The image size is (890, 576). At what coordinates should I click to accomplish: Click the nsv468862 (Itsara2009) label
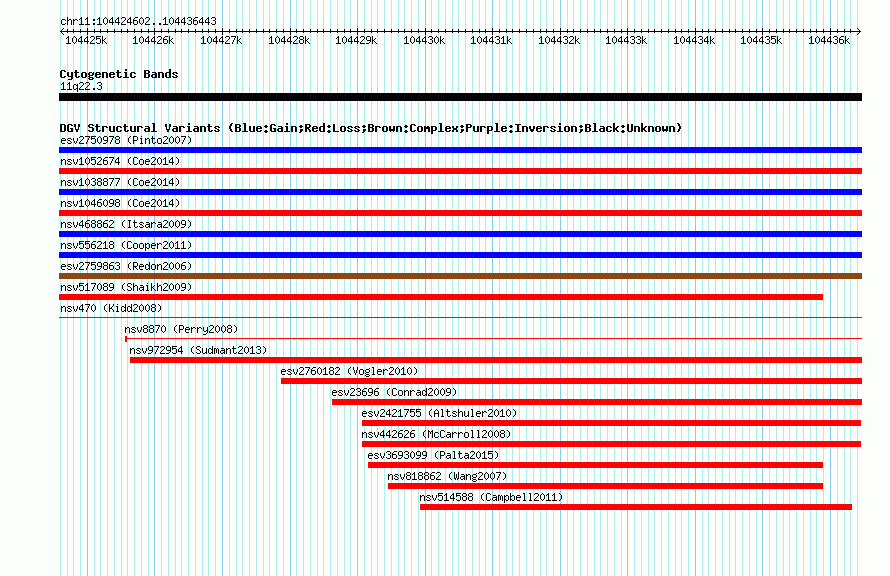126,224
